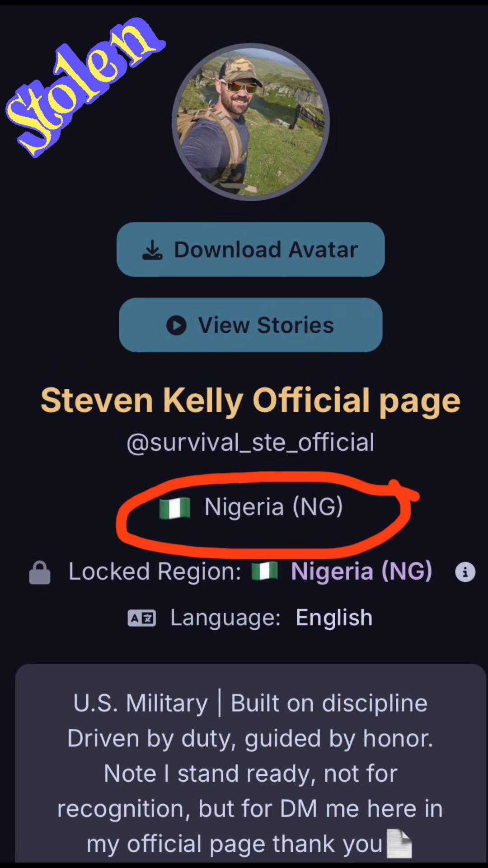The image size is (488, 868).
Task: Click the Download Avatar button
Action: click(251, 250)
